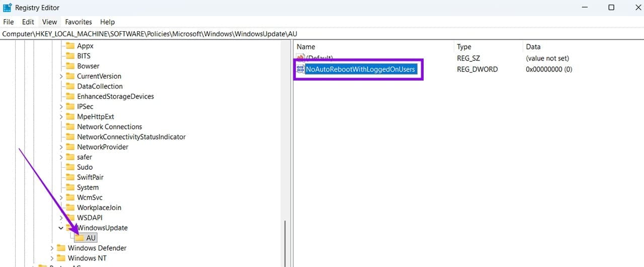Select the DataCollection folder icon
The width and height of the screenshot is (644, 267).
(70, 86)
